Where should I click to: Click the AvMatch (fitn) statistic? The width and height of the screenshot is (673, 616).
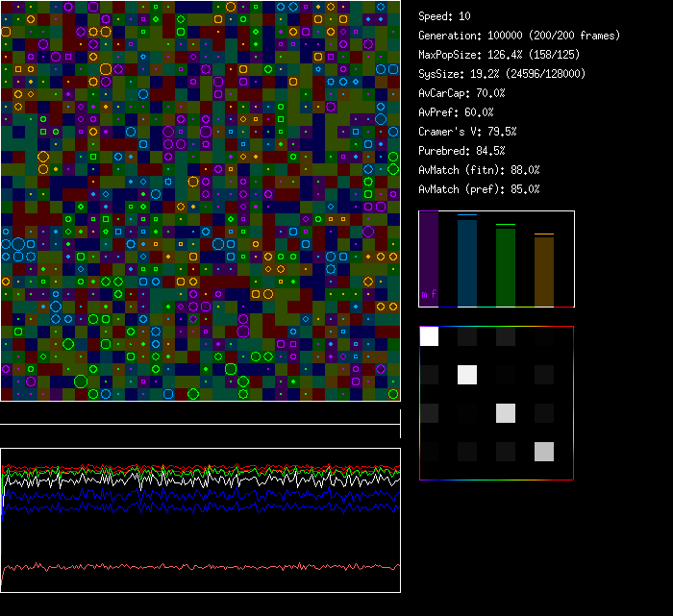(479, 170)
